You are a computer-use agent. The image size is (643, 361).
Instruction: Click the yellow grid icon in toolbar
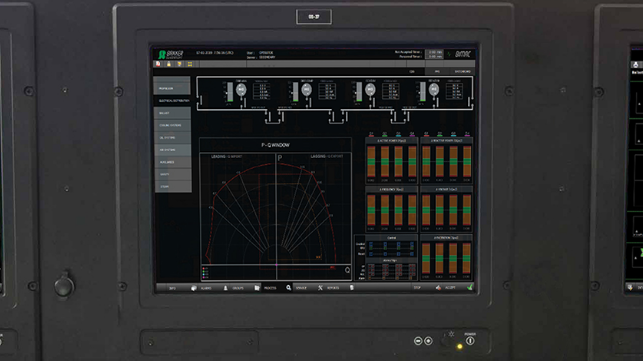click(x=190, y=64)
